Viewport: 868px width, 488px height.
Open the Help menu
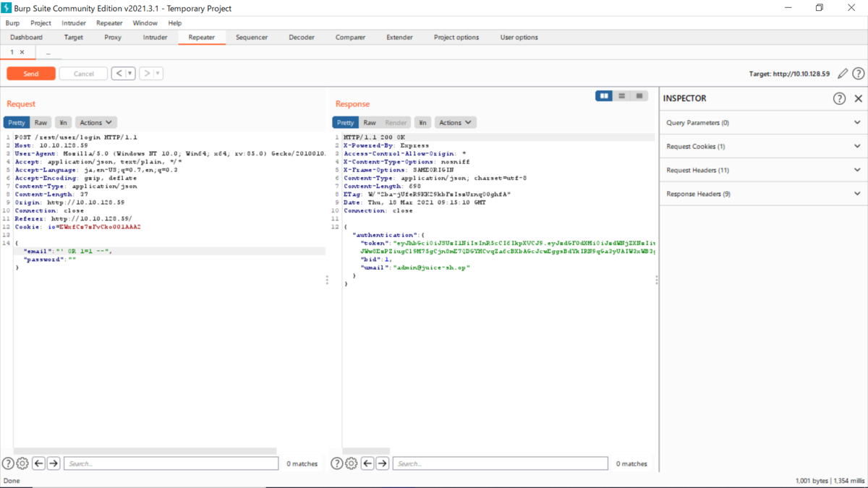coord(174,23)
